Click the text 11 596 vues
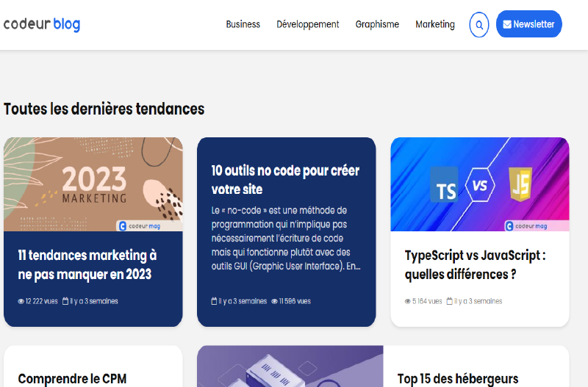Image resolution: width=588 pixels, height=387 pixels. (x=295, y=301)
